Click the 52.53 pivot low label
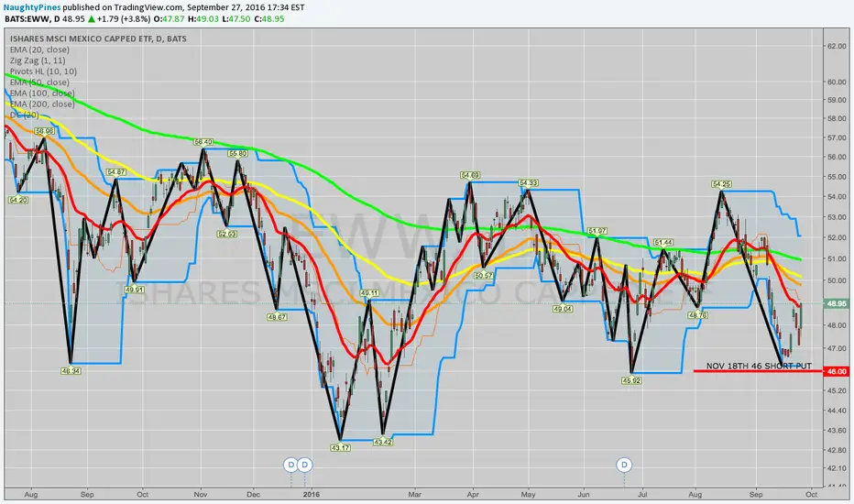The width and height of the screenshot is (854, 504). pos(226,234)
